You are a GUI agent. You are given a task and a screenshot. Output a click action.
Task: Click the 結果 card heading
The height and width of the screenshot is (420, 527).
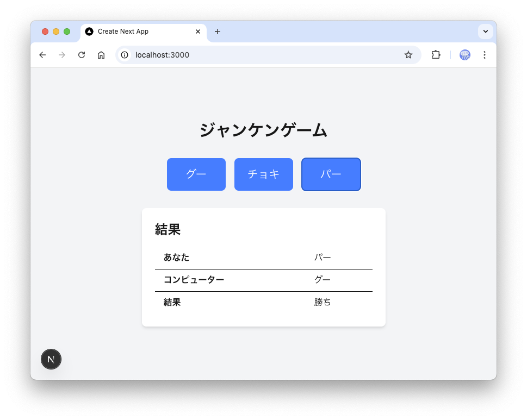click(x=168, y=230)
